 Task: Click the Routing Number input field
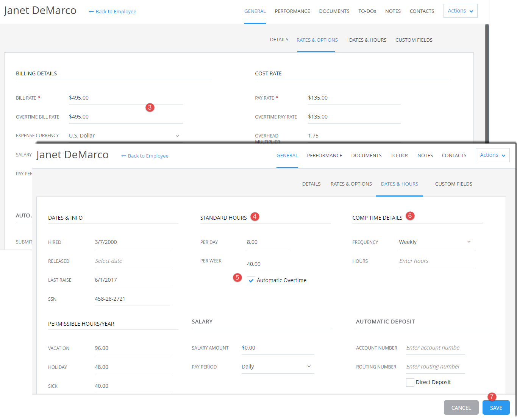point(435,367)
